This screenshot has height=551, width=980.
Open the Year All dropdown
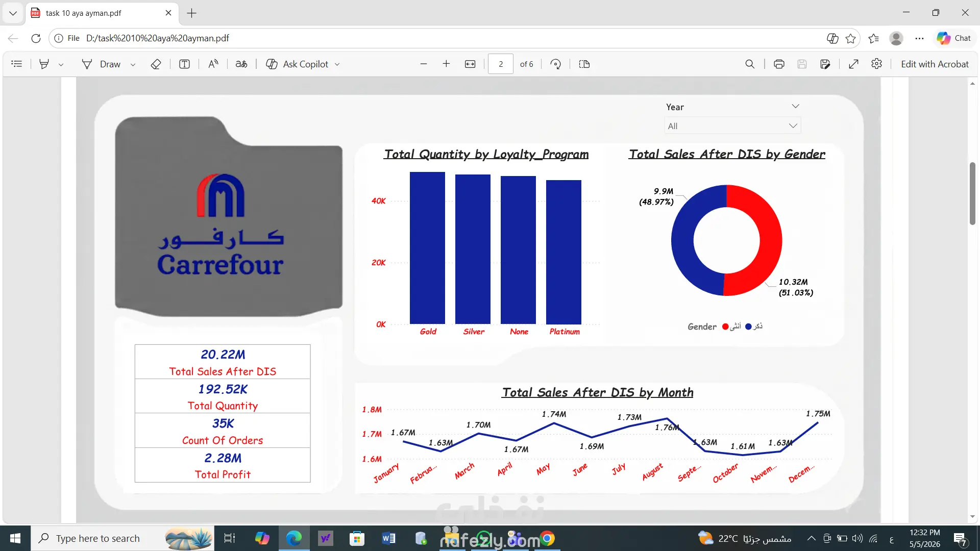click(732, 126)
